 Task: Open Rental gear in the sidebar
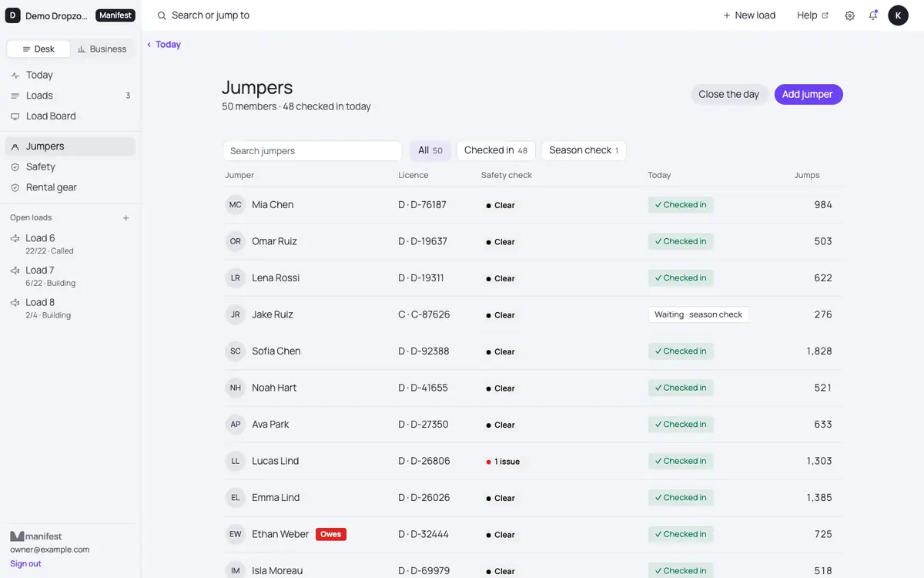pos(70,187)
